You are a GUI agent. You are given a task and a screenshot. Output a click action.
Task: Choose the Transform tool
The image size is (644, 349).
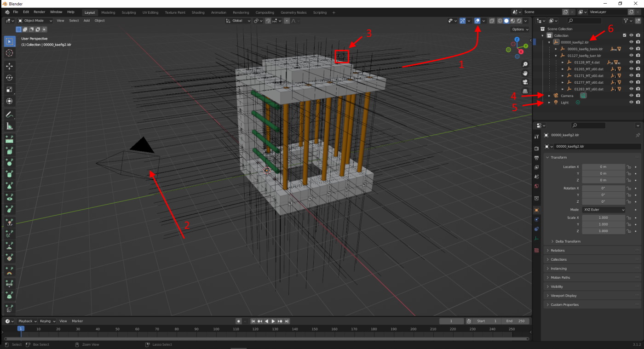[9, 101]
